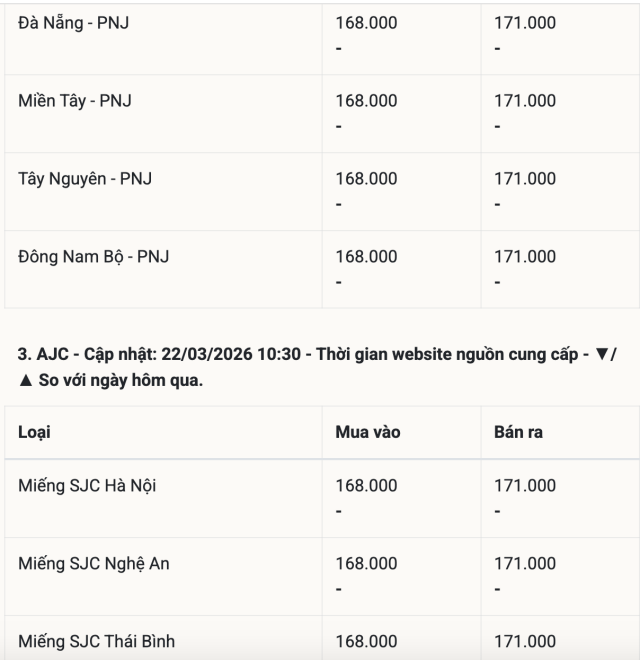Click the Miếng SJC Thái Bình 168.000 buy price
Screen dimensions: 640x660
366,641
